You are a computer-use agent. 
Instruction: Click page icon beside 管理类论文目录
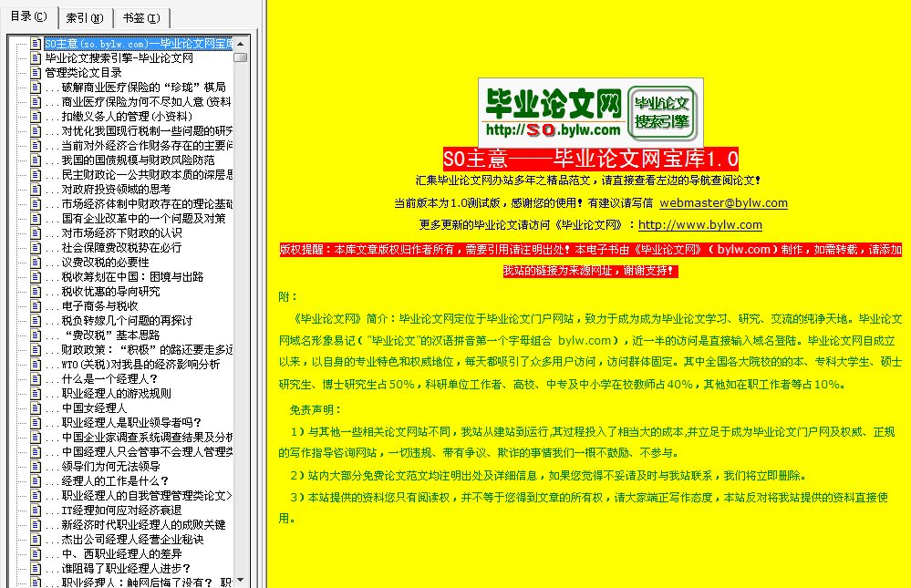pyautogui.click(x=36, y=73)
